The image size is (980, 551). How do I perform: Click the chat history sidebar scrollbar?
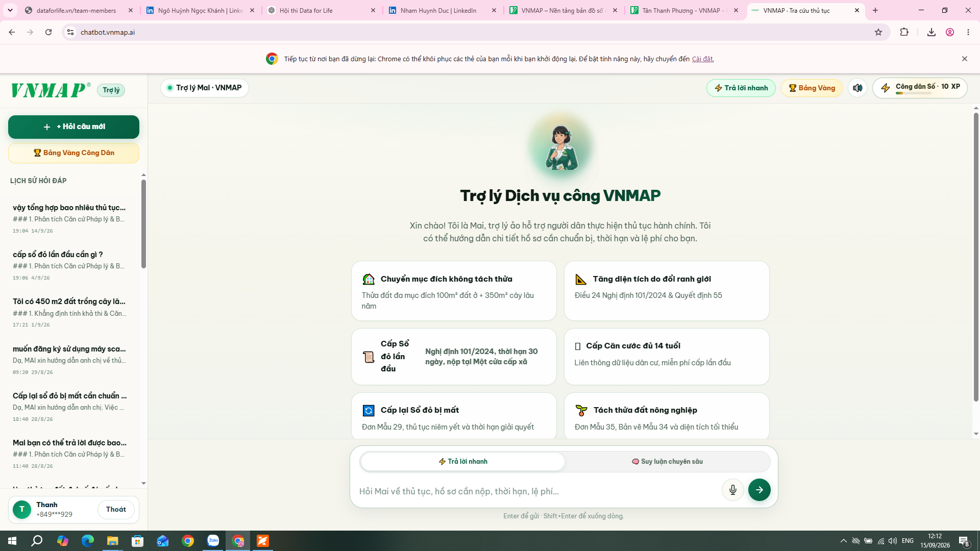pyautogui.click(x=143, y=223)
